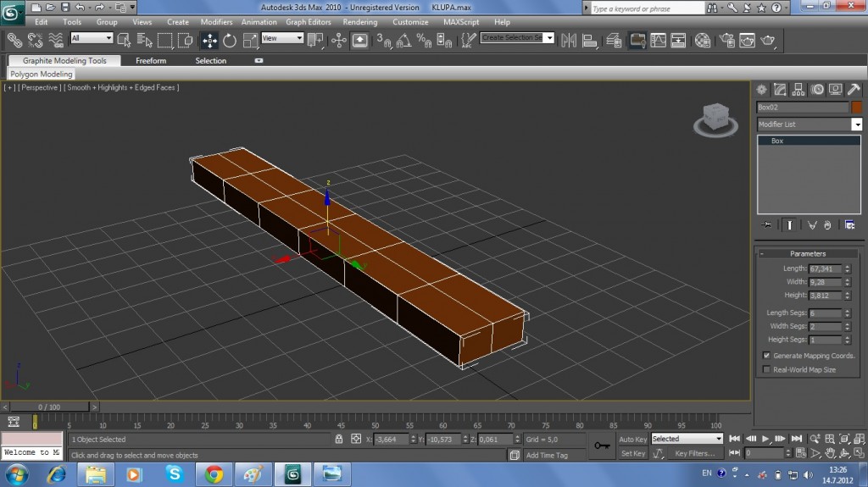
Task: Expand the ribbon minimize options button
Action: [x=259, y=60]
